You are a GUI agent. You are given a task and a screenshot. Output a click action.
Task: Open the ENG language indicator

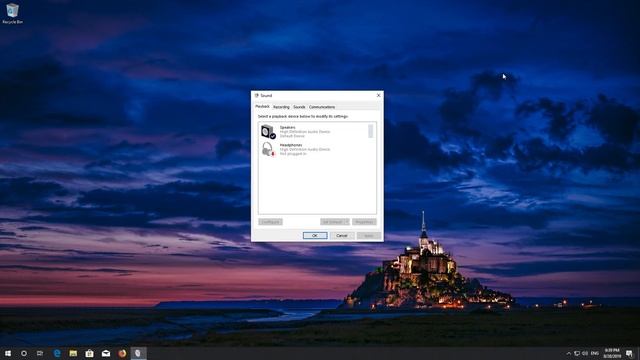click(595, 353)
